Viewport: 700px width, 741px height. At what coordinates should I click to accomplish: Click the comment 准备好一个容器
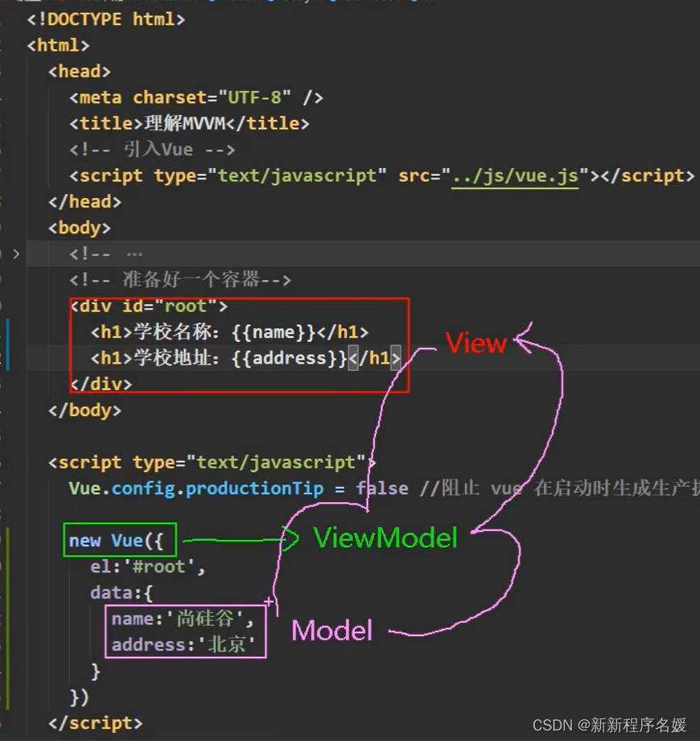179,280
